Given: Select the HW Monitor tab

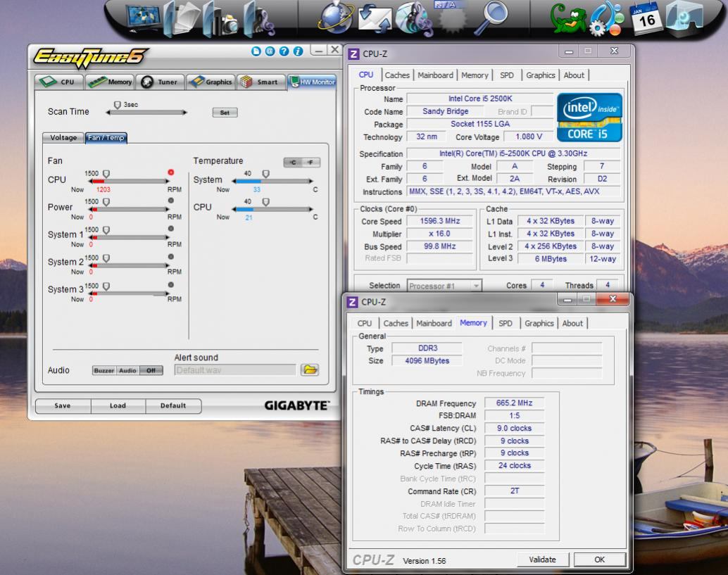Looking at the screenshot, I should click(x=311, y=82).
